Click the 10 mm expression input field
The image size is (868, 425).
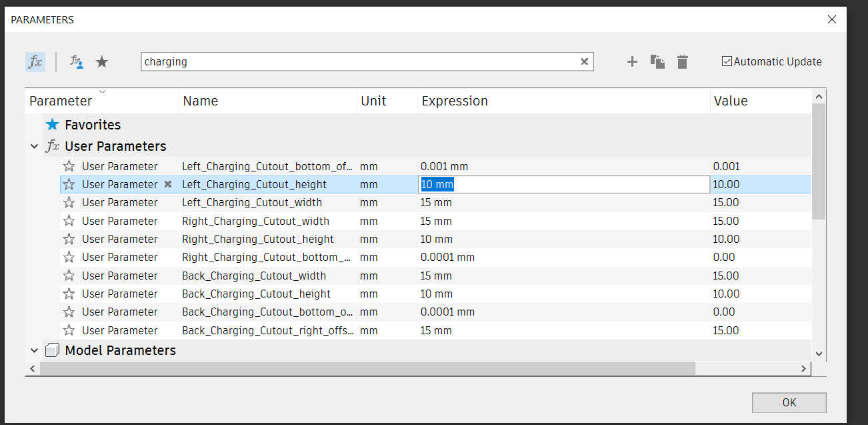[x=563, y=185]
